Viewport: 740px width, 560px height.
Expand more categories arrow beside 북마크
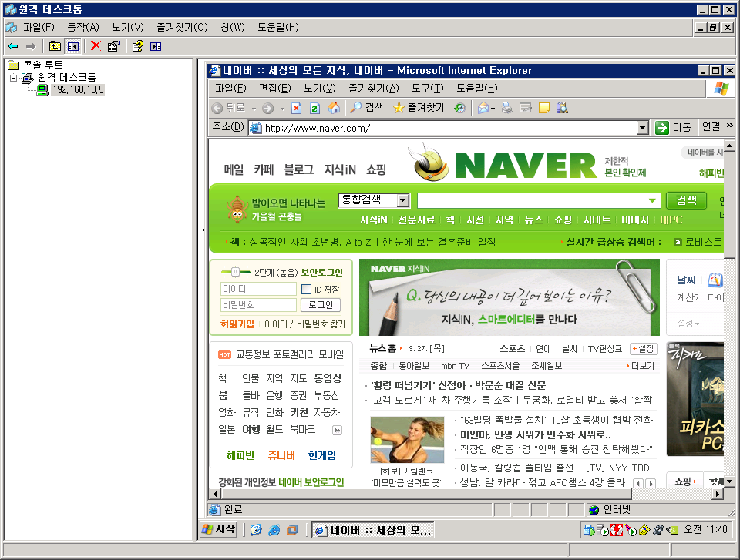(337, 431)
